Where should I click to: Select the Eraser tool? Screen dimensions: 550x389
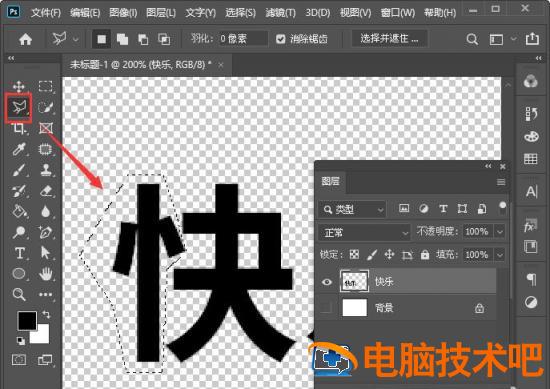pyautogui.click(x=46, y=191)
